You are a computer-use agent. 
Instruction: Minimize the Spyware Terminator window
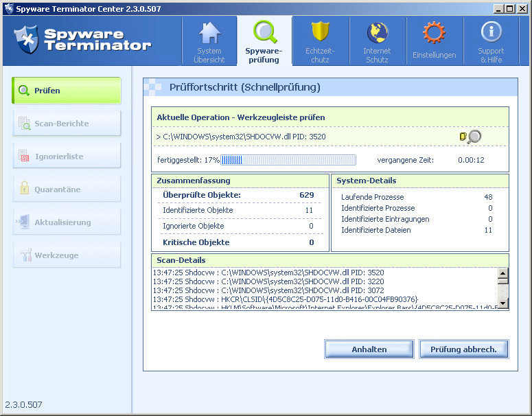(498, 9)
